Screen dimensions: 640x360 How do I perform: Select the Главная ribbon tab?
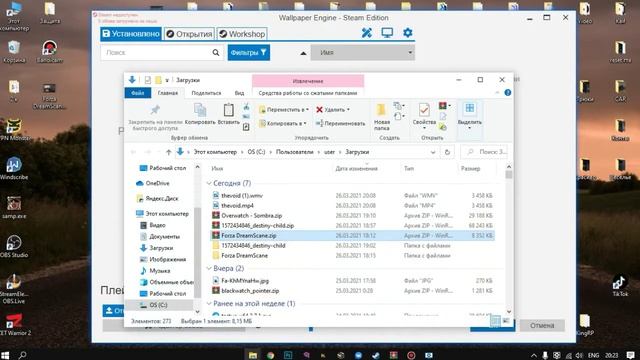coord(168,93)
